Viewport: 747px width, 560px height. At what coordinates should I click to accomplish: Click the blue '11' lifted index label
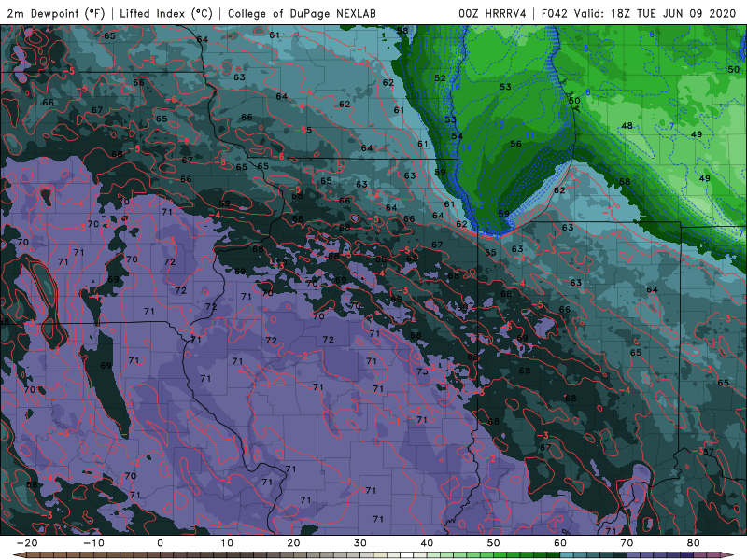pos(529,135)
